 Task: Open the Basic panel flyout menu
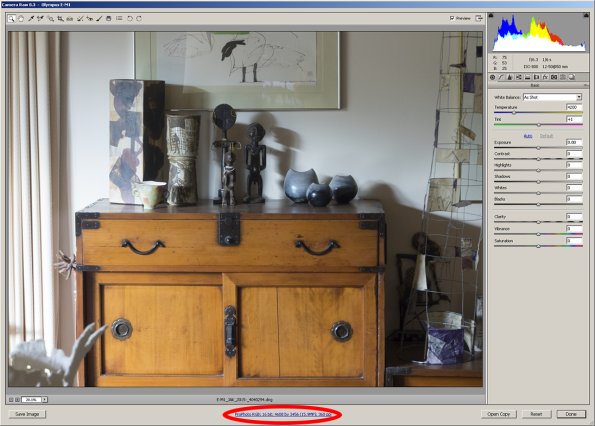586,85
